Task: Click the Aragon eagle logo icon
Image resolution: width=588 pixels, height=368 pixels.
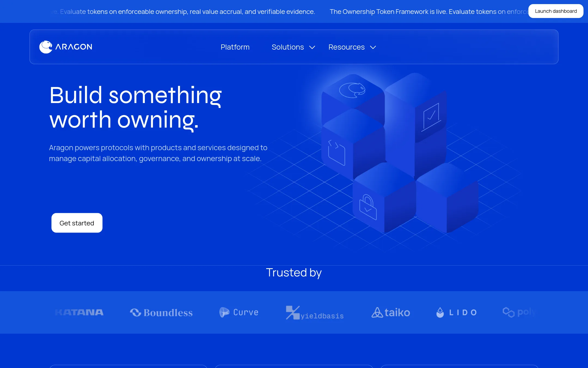Action: (46, 47)
